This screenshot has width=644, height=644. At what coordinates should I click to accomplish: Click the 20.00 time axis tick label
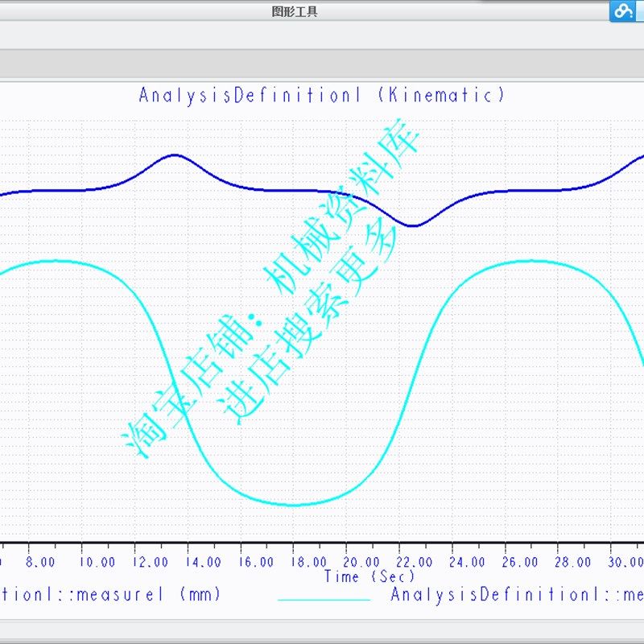click(361, 562)
